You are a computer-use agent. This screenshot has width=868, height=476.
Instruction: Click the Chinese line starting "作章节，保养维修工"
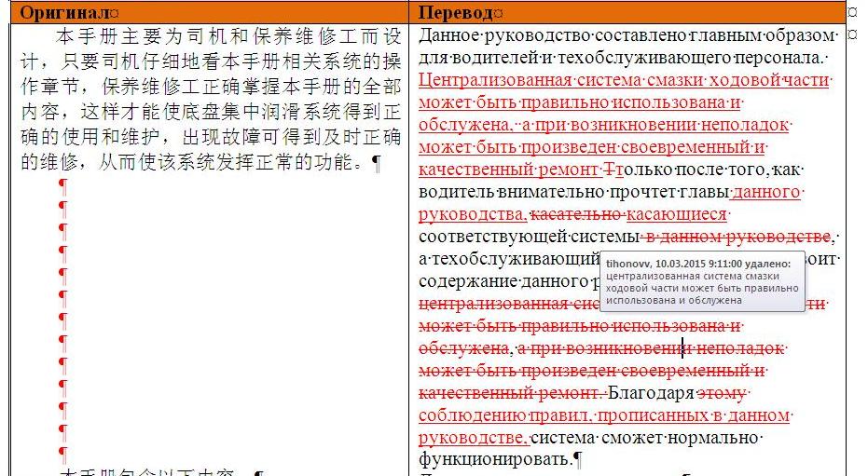211,87
